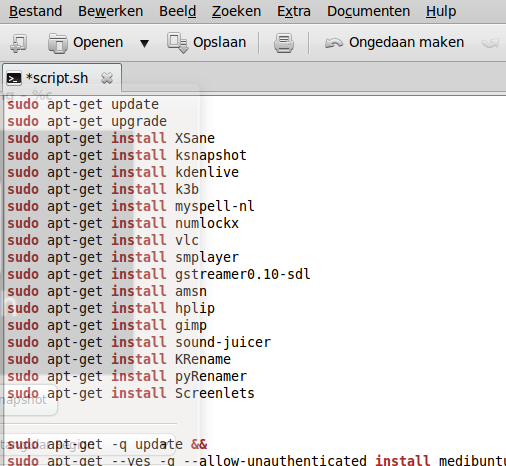The width and height of the screenshot is (506, 466).
Task: Click Ongedaan maken label
Action: [406, 42]
